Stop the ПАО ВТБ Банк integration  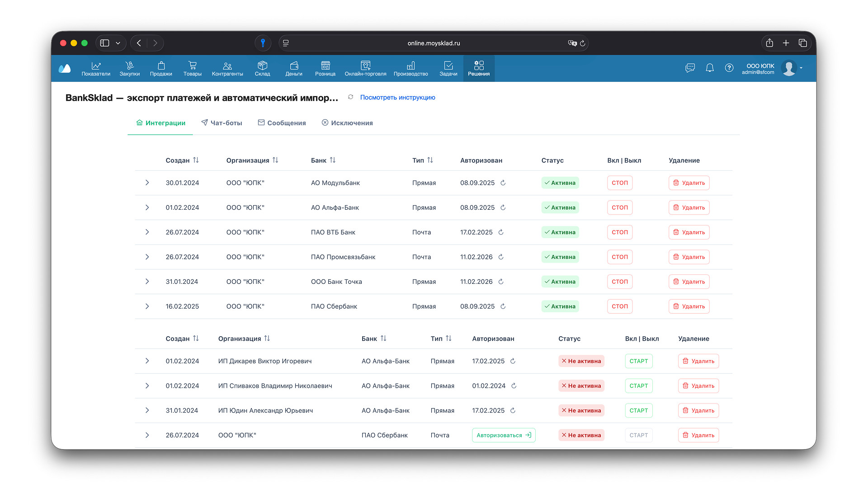click(x=619, y=232)
